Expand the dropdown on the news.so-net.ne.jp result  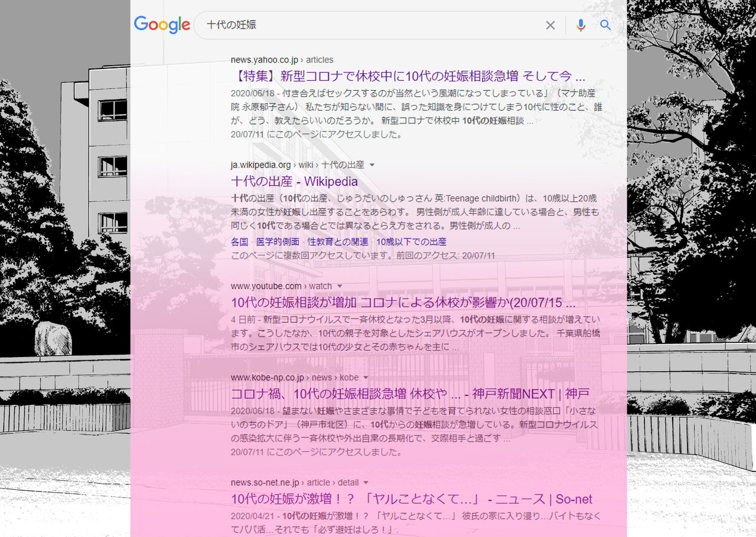pyautogui.click(x=366, y=483)
